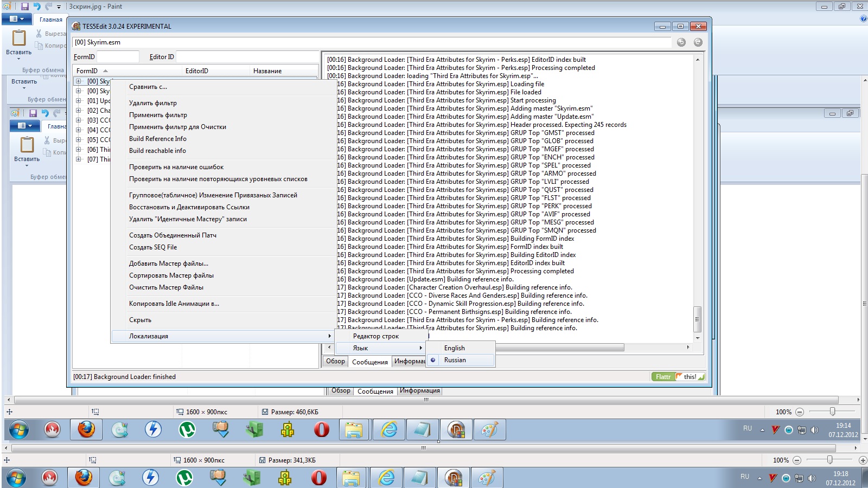
Task: Click inner Paint clipboard Paste icon
Action: pos(27,145)
